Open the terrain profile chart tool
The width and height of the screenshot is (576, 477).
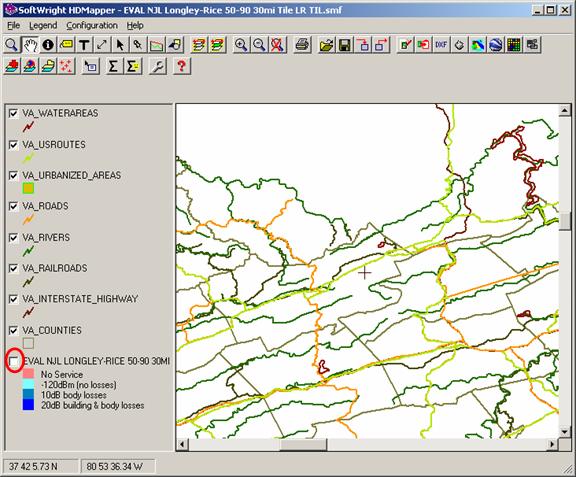156,45
